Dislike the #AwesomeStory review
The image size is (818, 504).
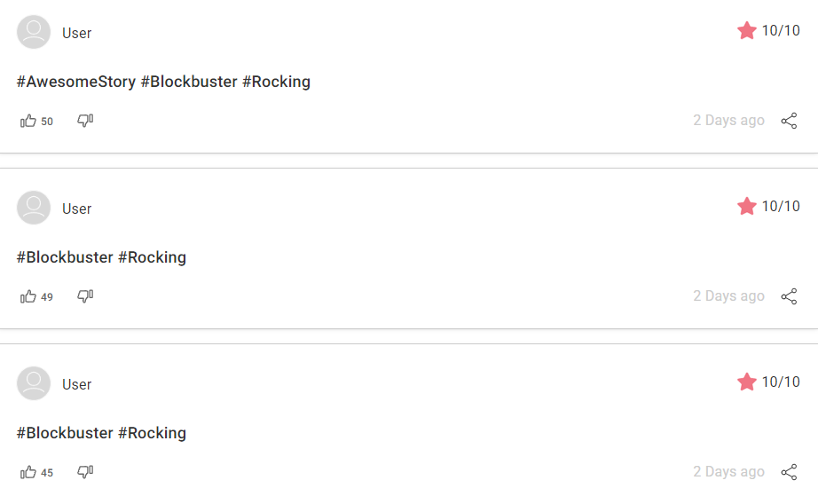pos(85,121)
